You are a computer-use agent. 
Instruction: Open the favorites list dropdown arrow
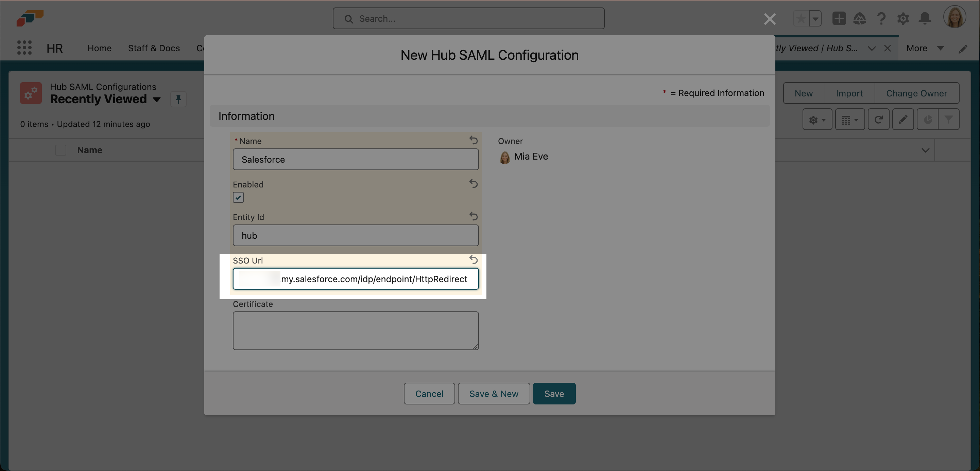tap(815, 18)
